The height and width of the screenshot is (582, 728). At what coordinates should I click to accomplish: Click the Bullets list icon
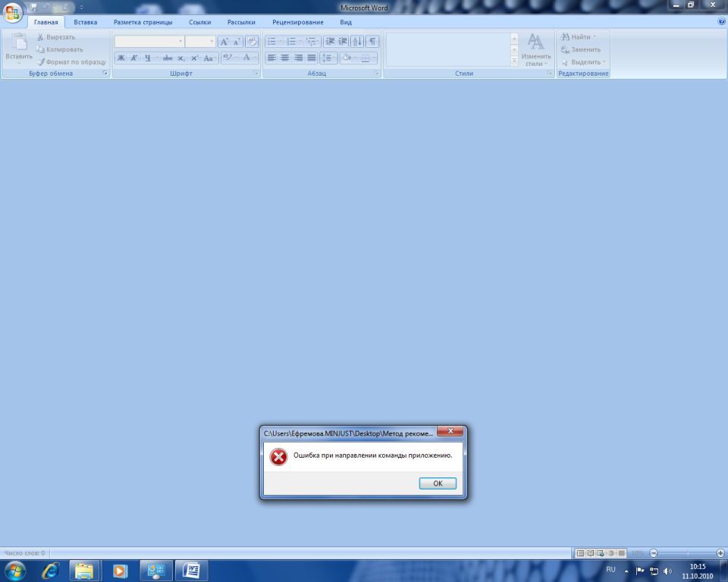click(x=272, y=42)
